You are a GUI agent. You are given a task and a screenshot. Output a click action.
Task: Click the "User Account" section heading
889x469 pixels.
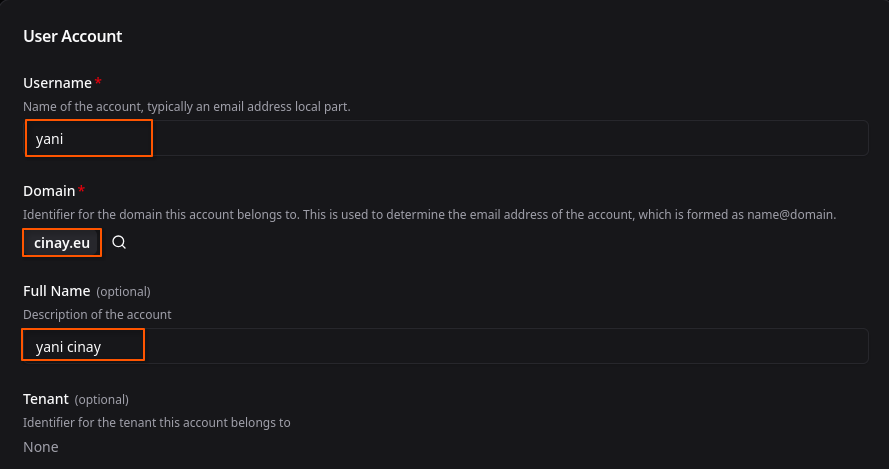pos(72,36)
